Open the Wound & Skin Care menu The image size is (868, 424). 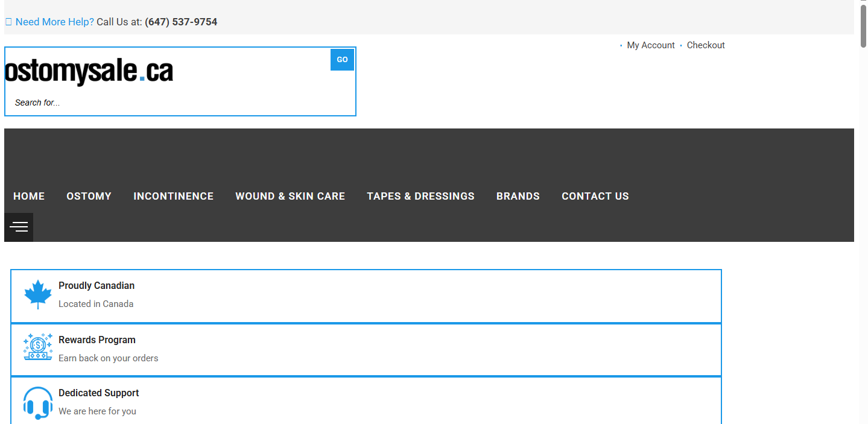pos(290,196)
